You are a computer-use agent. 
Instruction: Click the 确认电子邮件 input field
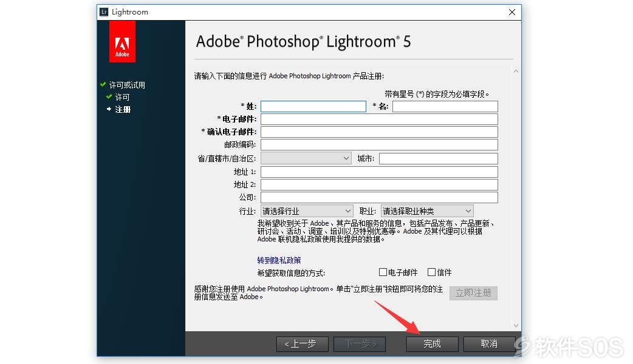[x=379, y=132]
